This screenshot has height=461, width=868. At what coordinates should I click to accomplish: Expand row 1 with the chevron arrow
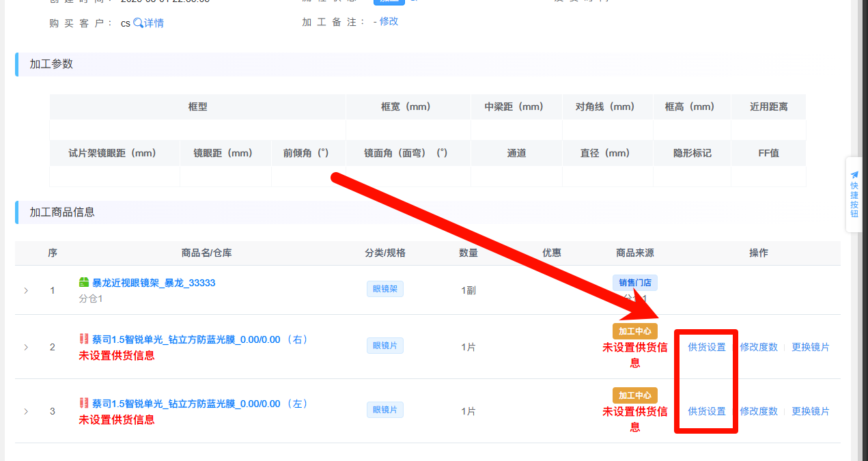click(x=26, y=290)
